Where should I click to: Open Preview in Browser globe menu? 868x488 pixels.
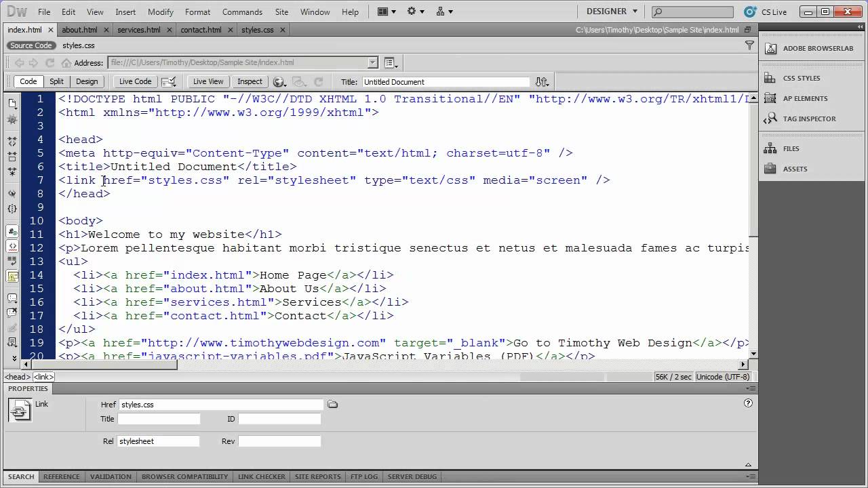click(279, 81)
